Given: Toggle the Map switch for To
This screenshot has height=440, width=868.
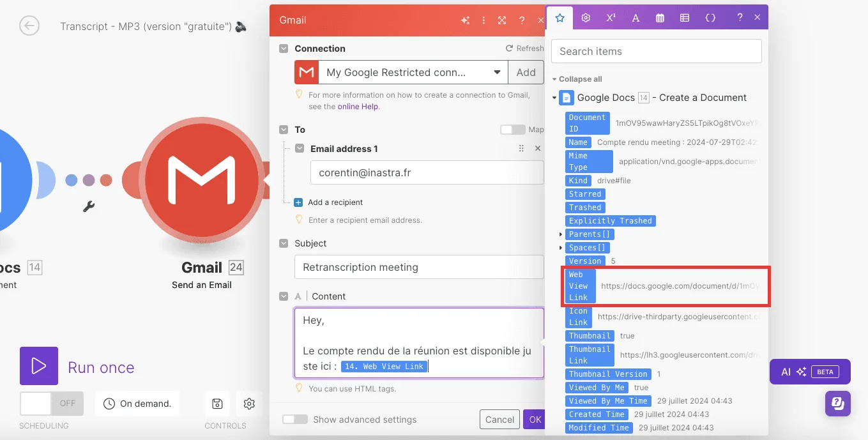Looking at the screenshot, I should click(512, 130).
